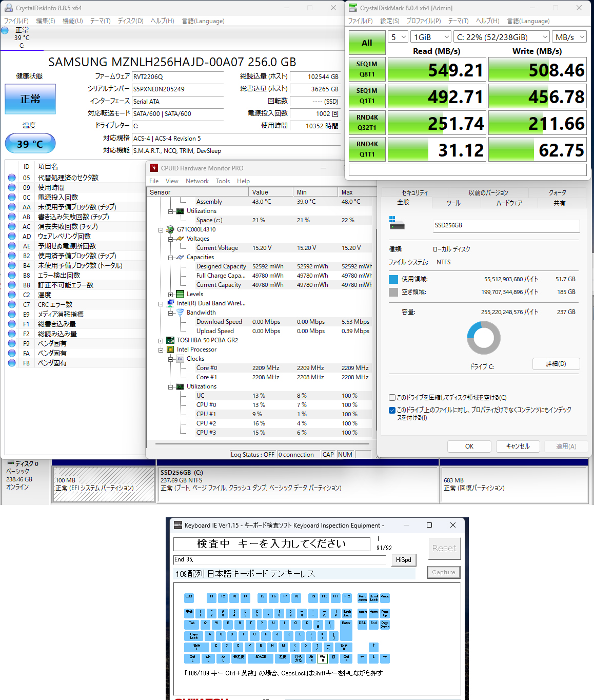The height and width of the screenshot is (700, 594).
Task: Start all benchmarks with the All button
Action: point(367,43)
